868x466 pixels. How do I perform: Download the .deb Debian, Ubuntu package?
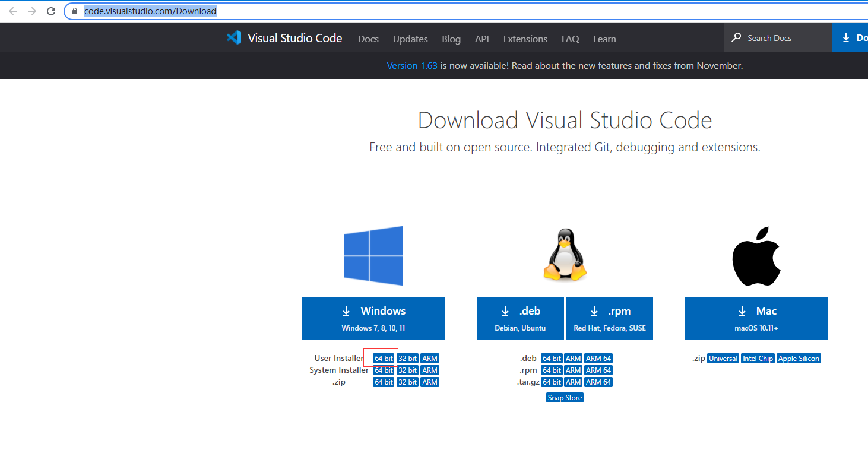coord(520,318)
